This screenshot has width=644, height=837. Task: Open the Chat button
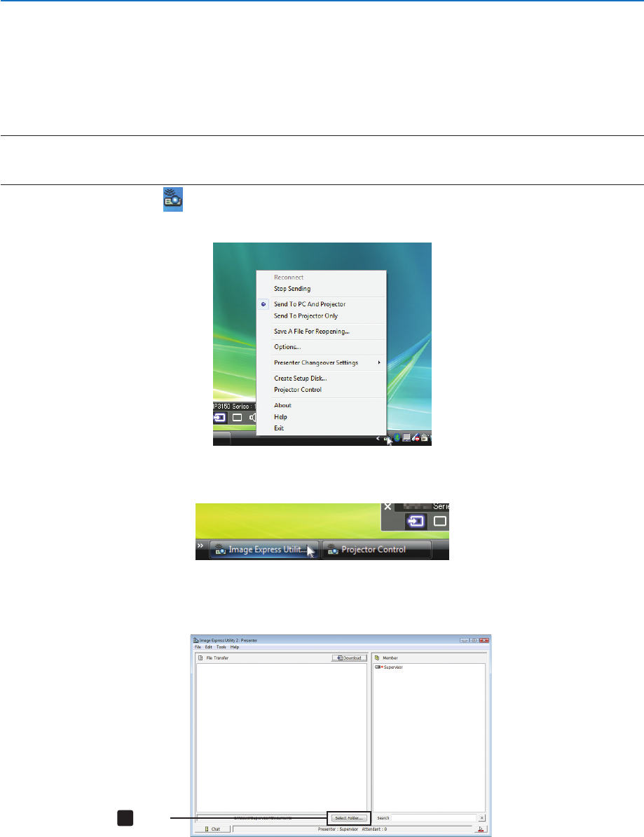coord(212,829)
